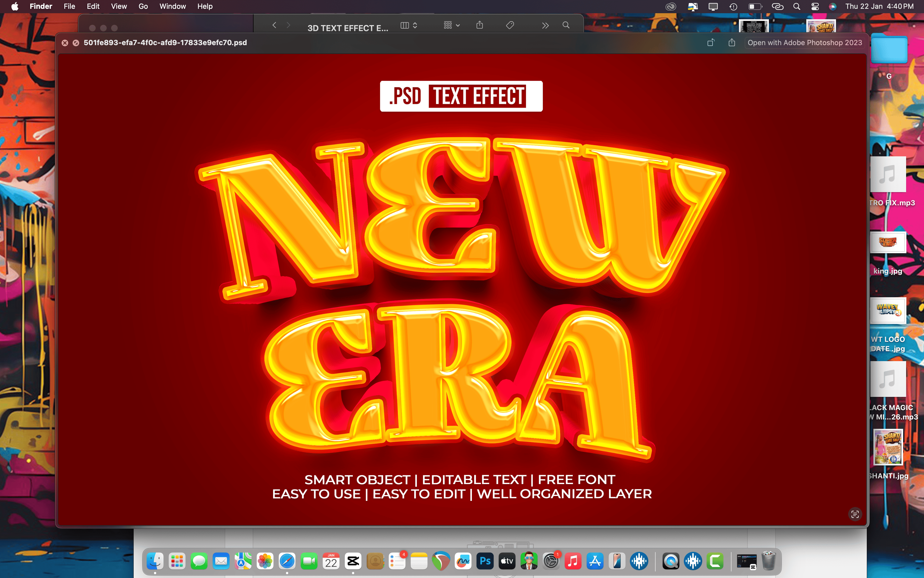
Task: Click the chain link menu bar icon
Action: tap(777, 7)
